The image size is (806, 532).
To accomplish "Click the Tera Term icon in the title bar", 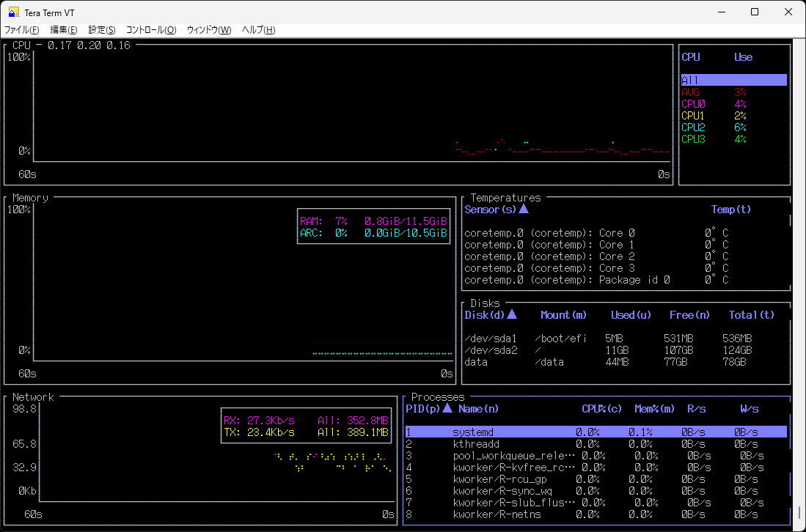I will 14,12.
